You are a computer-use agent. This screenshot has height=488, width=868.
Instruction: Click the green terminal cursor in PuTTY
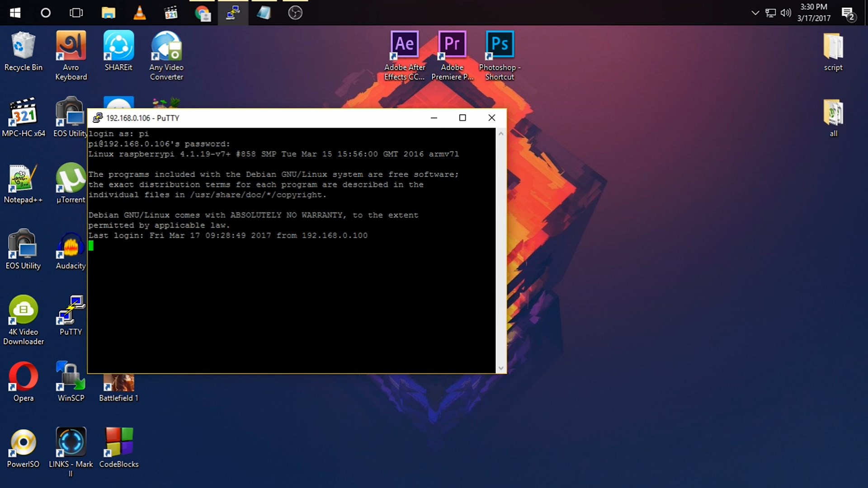[91, 246]
